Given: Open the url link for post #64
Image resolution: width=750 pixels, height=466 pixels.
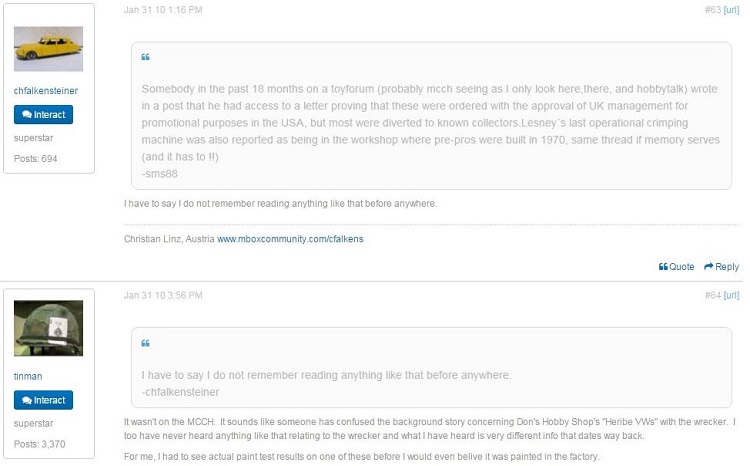Looking at the screenshot, I should pyautogui.click(x=731, y=295).
